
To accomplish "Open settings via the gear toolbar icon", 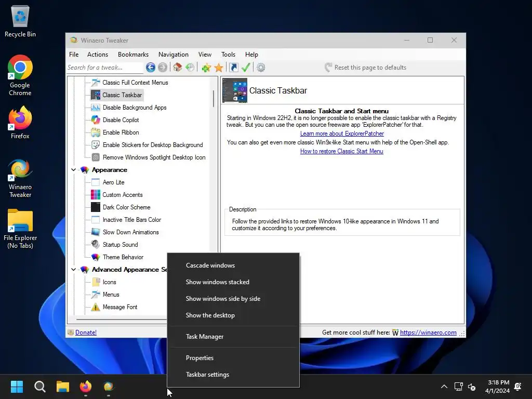I will (261, 68).
